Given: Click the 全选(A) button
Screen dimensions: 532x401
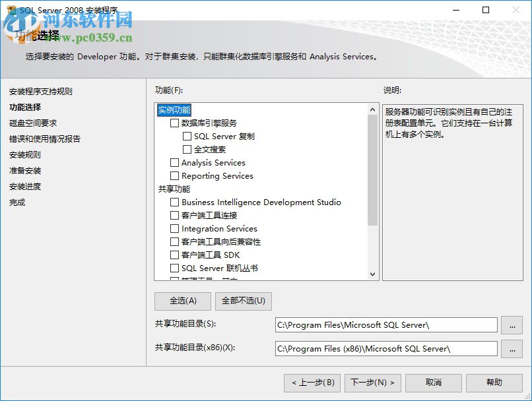Looking at the screenshot, I should [182, 301].
